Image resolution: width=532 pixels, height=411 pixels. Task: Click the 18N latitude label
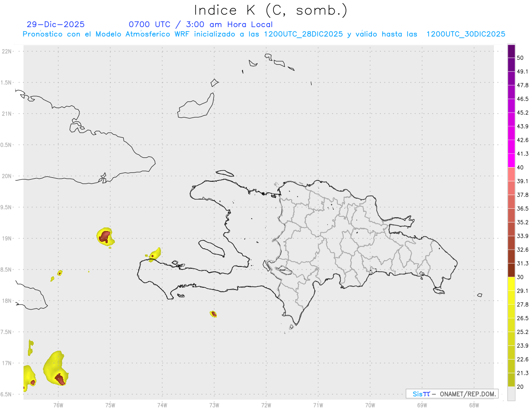click(x=7, y=301)
